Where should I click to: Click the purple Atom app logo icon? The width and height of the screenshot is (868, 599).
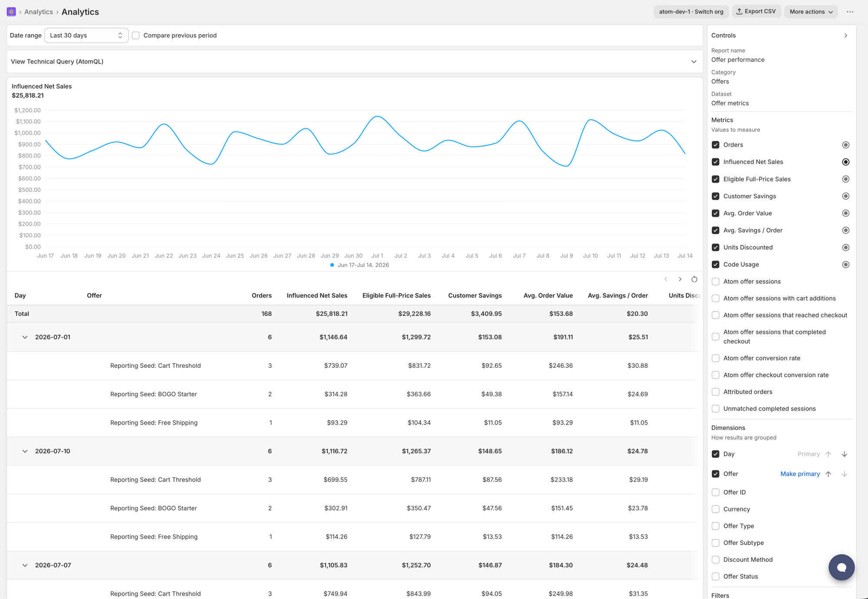[x=11, y=12]
